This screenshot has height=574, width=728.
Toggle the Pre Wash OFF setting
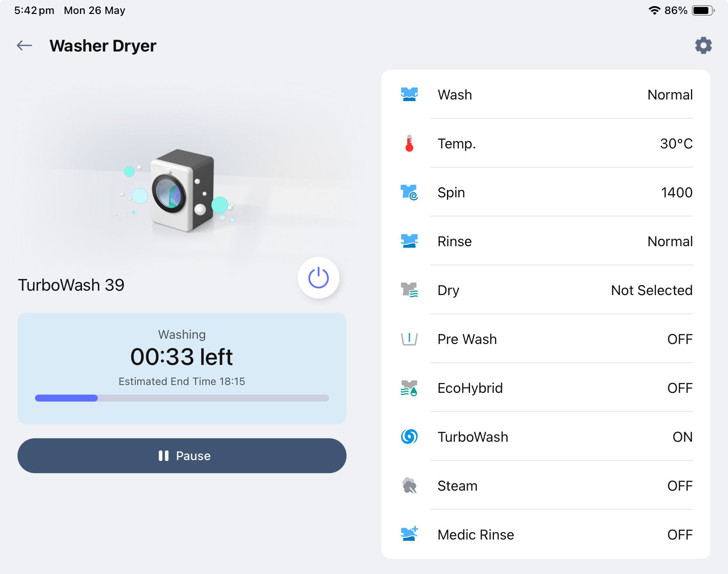[x=680, y=339]
